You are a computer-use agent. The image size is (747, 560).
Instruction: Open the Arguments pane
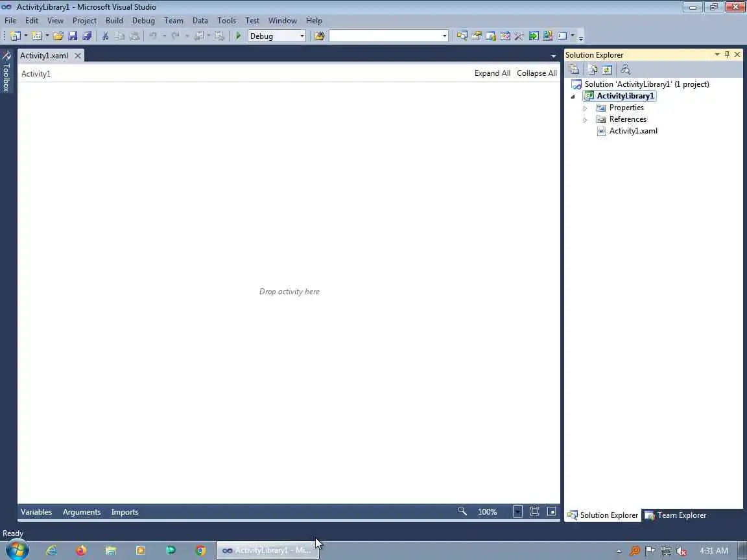coord(82,512)
